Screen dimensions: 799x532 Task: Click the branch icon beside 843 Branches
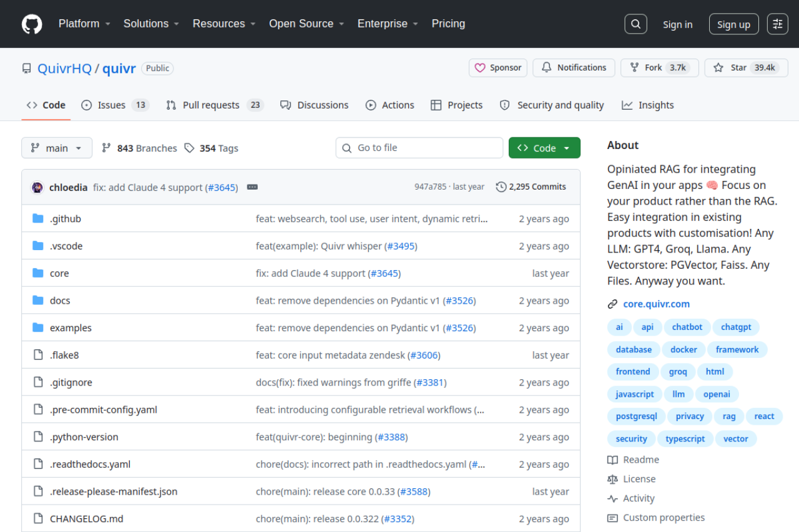pyautogui.click(x=107, y=148)
